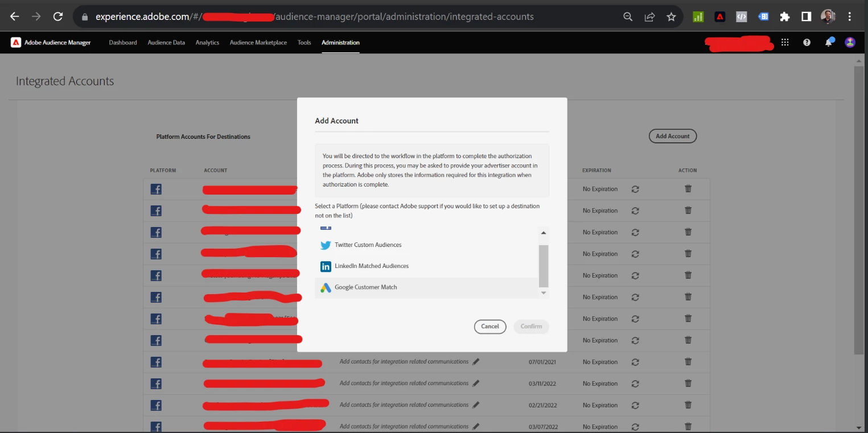Open the help question mark
The height and width of the screenshot is (433, 868).
pos(807,42)
